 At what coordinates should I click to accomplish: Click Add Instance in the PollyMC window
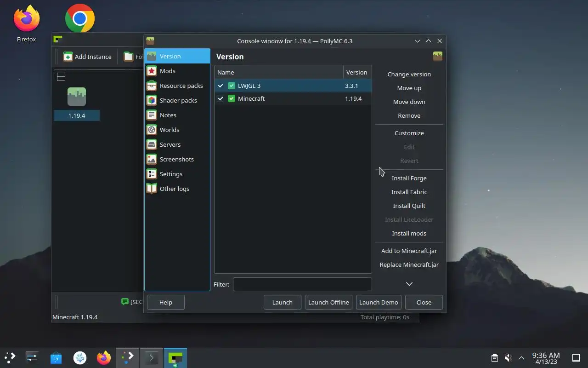[87, 57]
